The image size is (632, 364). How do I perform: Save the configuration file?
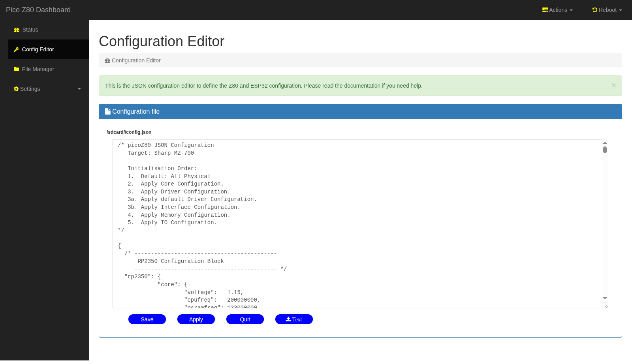147,319
